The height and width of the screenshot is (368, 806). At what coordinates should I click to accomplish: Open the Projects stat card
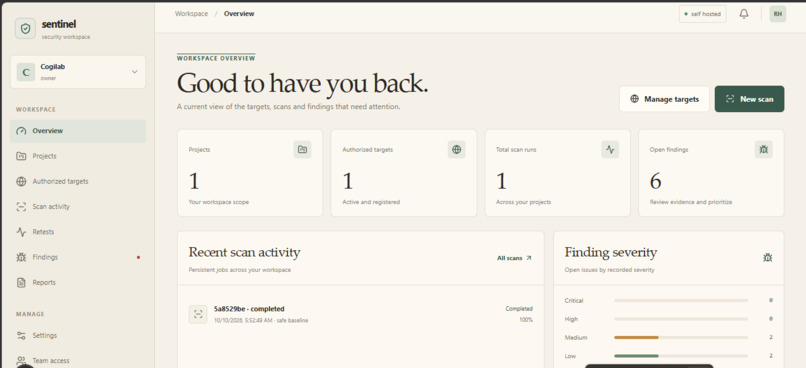pyautogui.click(x=250, y=173)
